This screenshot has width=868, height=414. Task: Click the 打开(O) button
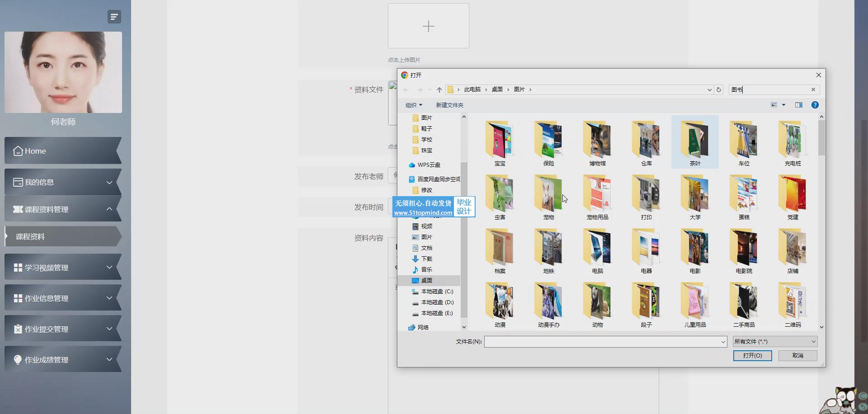click(x=752, y=356)
